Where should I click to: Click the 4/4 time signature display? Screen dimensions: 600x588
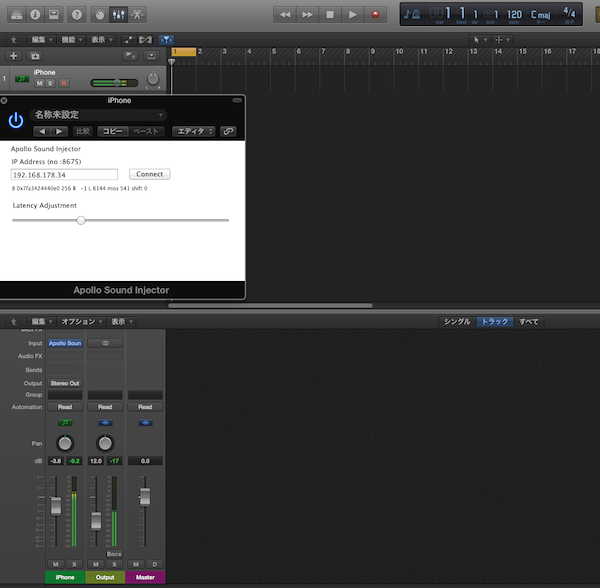(569, 13)
